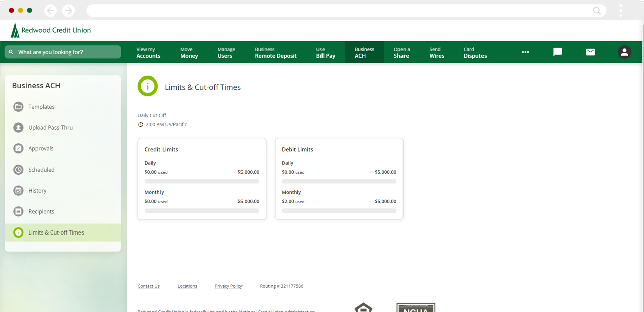Open the chat bubble icon in header
The image size is (644, 312).
pos(557,52)
